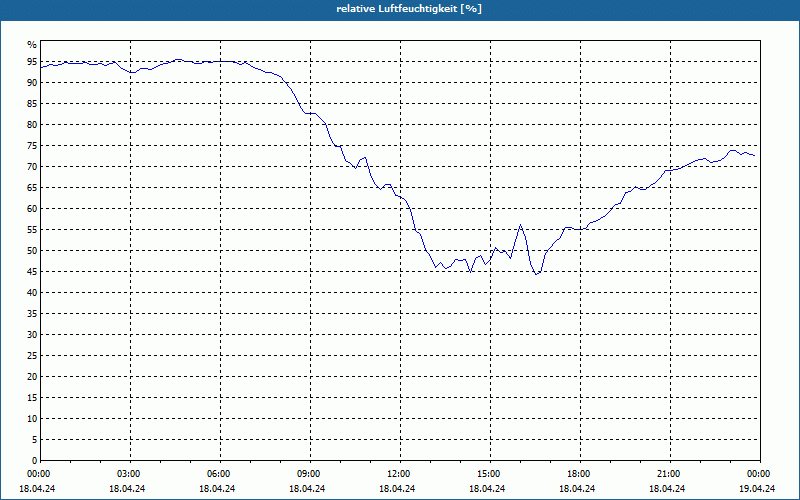Screen dimensions: 800x500
Task: Click the 18.04.24 date under 15:00
Action: 487,489
